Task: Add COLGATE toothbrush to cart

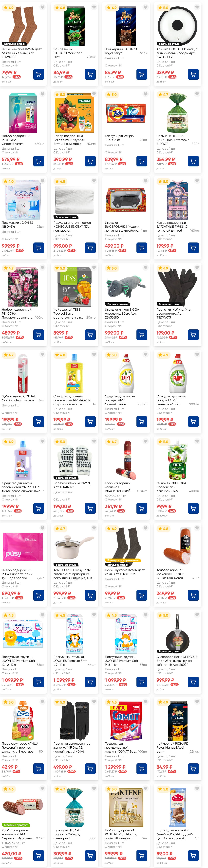Action: (38, 421)
